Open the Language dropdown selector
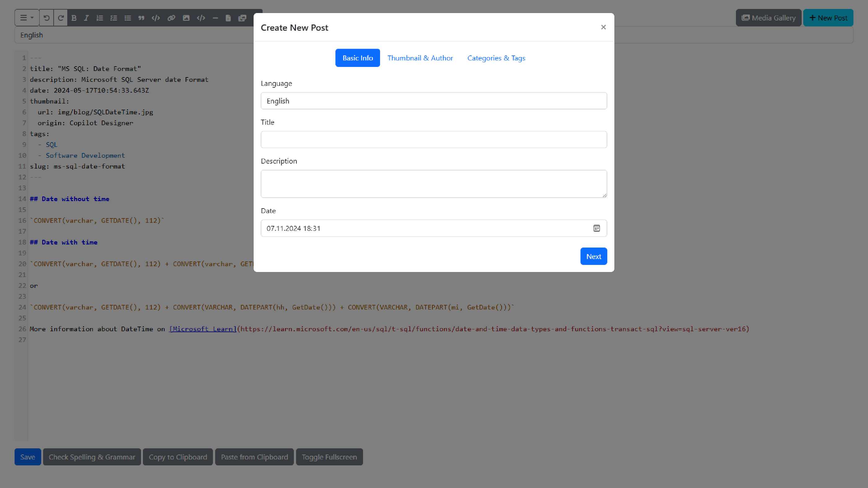This screenshot has height=488, width=868. [x=433, y=100]
